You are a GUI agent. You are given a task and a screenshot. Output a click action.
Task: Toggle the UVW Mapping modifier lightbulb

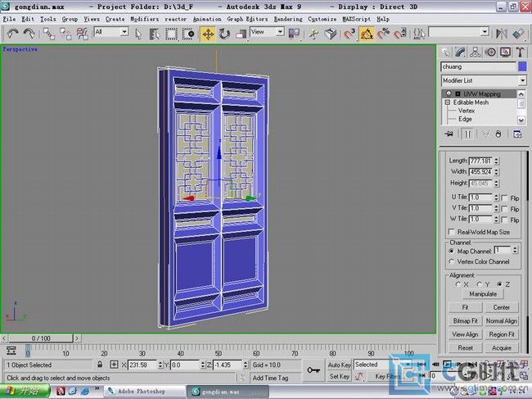[x=449, y=93]
